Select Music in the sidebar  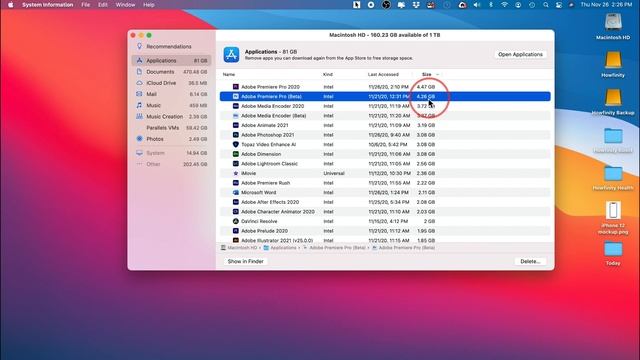(171, 105)
